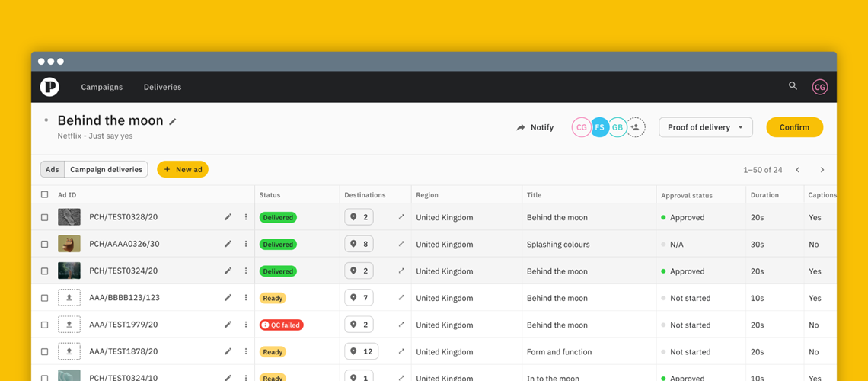Open the Proof of delivery dropdown
Screen dimensions: 868x381
tap(705, 127)
